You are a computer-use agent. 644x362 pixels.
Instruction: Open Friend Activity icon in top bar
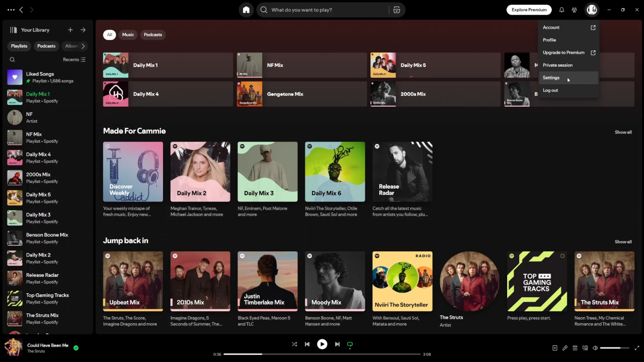[574, 10]
